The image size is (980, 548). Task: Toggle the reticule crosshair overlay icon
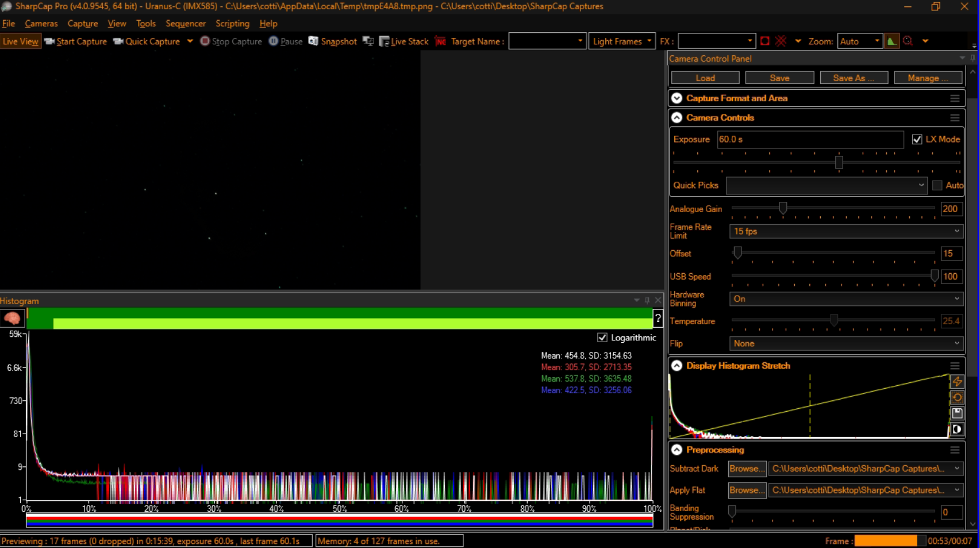[781, 41]
